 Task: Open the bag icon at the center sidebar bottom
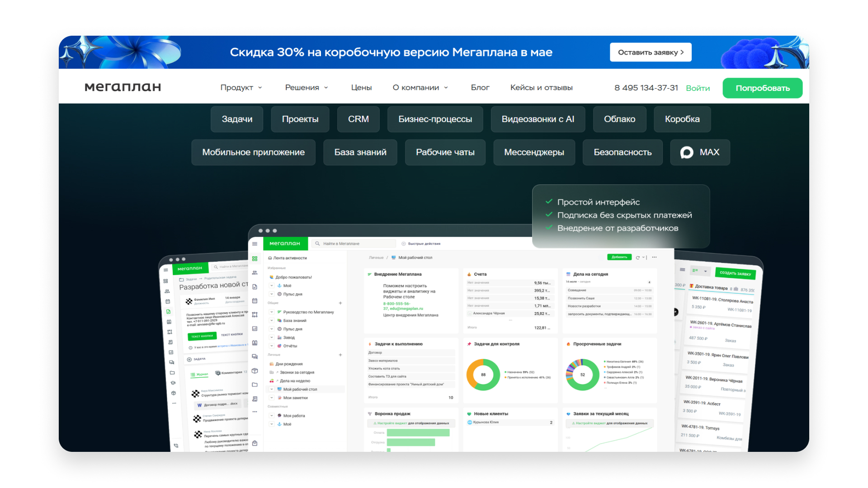255,443
